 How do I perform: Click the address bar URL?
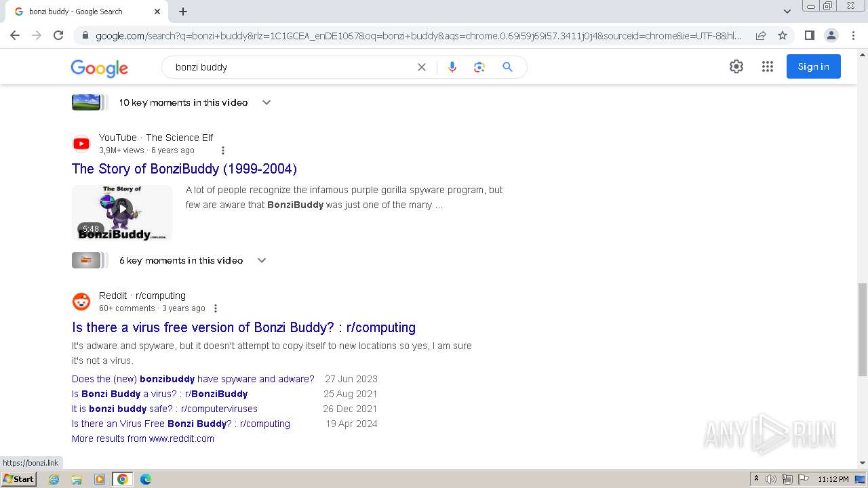(x=418, y=35)
